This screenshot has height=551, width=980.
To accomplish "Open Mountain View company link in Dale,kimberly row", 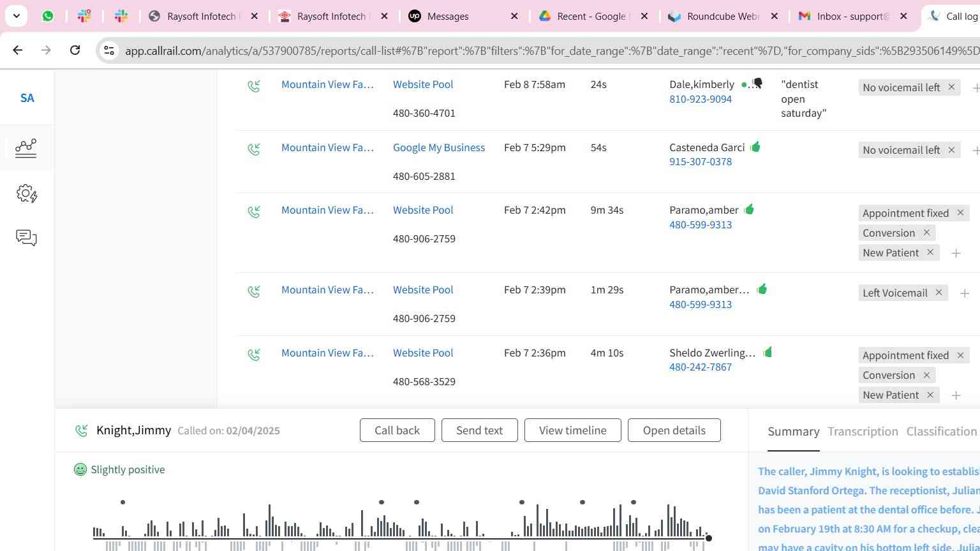I will [327, 84].
